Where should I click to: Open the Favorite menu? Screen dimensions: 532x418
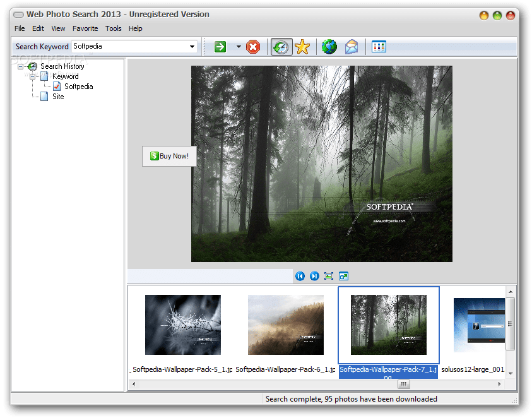(85, 28)
